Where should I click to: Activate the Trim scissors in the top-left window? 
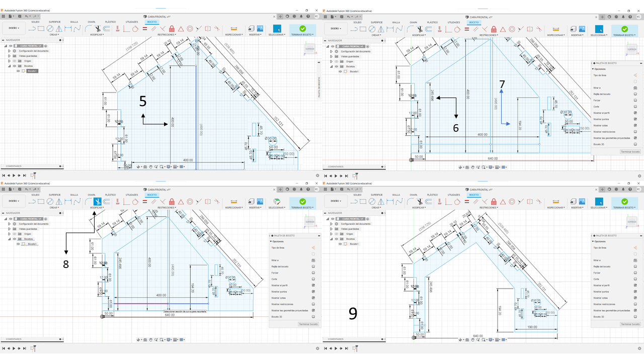click(x=98, y=29)
